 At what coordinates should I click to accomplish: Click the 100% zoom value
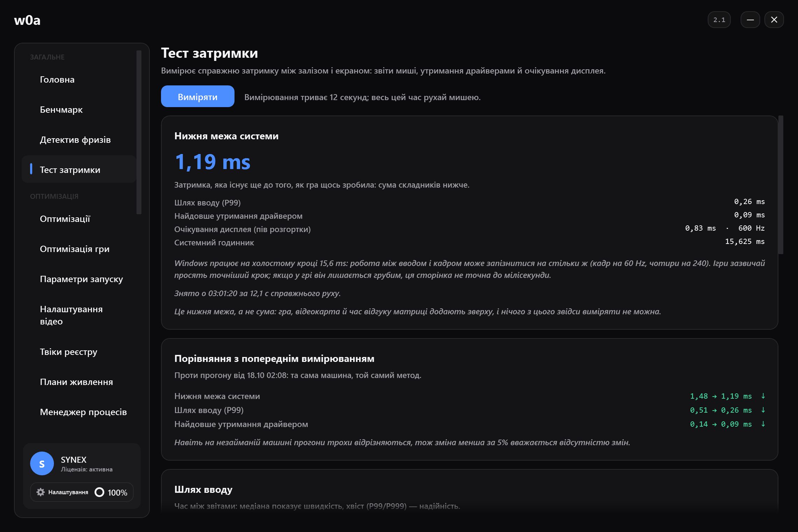coord(117,492)
